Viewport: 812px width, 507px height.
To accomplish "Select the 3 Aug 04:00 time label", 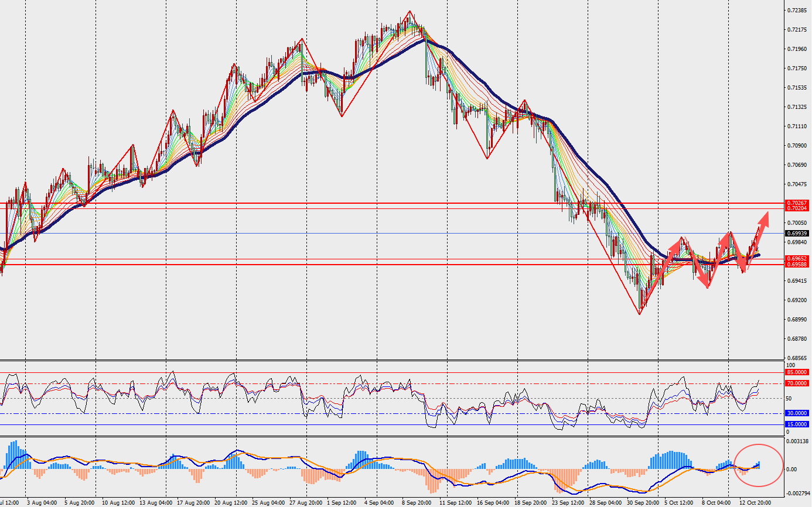I will tap(42, 502).
